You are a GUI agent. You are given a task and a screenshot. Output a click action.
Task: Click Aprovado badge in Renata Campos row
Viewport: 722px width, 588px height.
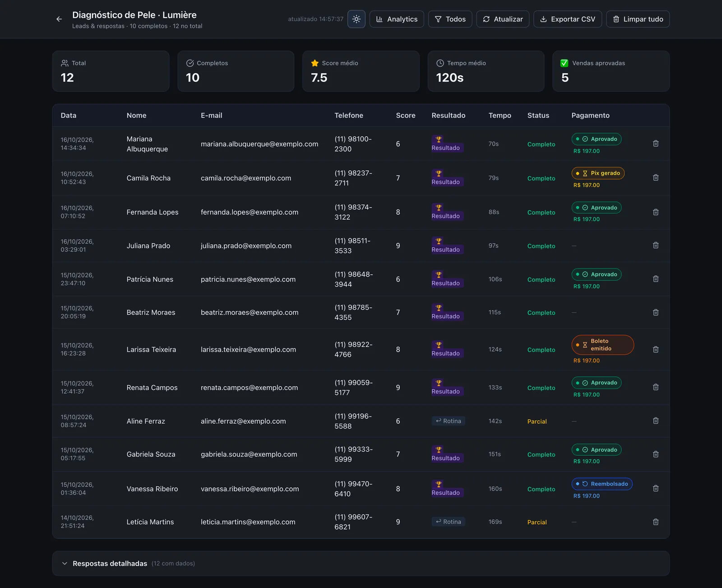coord(597,383)
